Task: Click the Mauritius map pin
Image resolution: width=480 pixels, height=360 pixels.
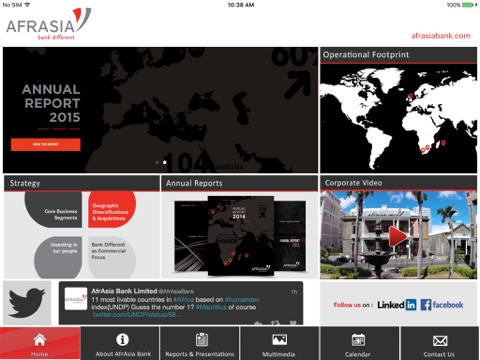Action: (x=443, y=143)
